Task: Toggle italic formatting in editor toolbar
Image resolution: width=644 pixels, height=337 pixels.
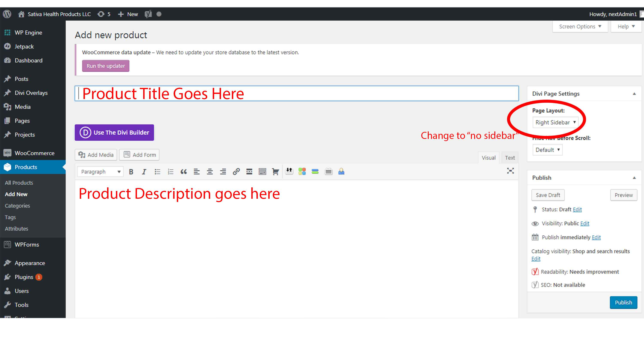Action: pos(144,172)
